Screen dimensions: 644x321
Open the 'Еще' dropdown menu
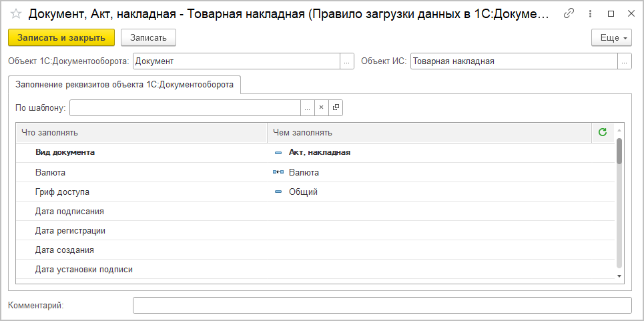611,38
